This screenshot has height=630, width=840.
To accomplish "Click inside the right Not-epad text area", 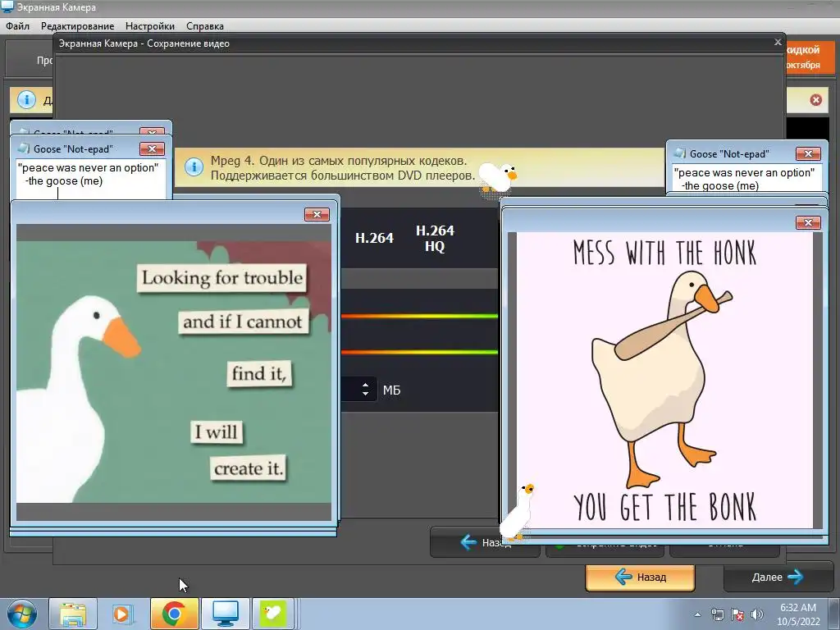I will pyautogui.click(x=746, y=178).
